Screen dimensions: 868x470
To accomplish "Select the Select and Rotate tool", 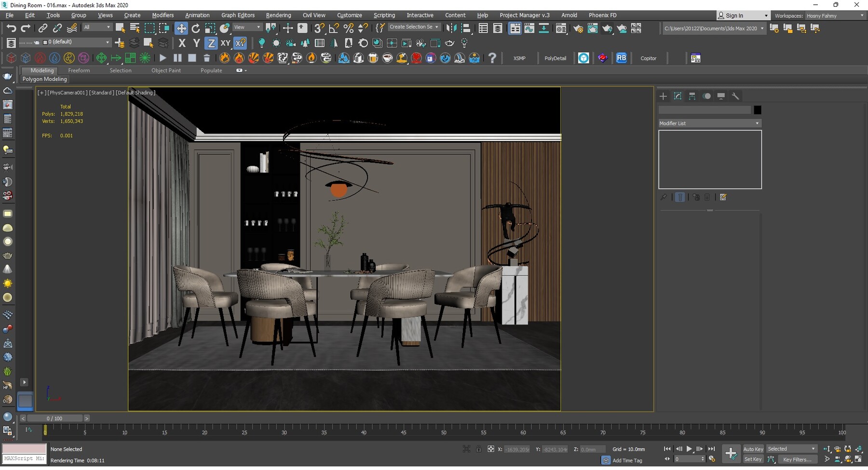I will tap(196, 28).
